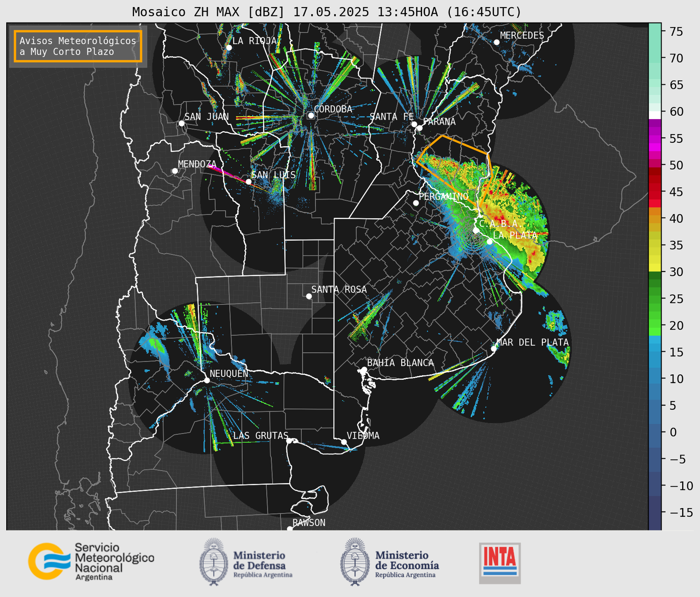Click the LAS GRUTAS city marker dot
The height and width of the screenshot is (597, 700).
[x=289, y=440]
